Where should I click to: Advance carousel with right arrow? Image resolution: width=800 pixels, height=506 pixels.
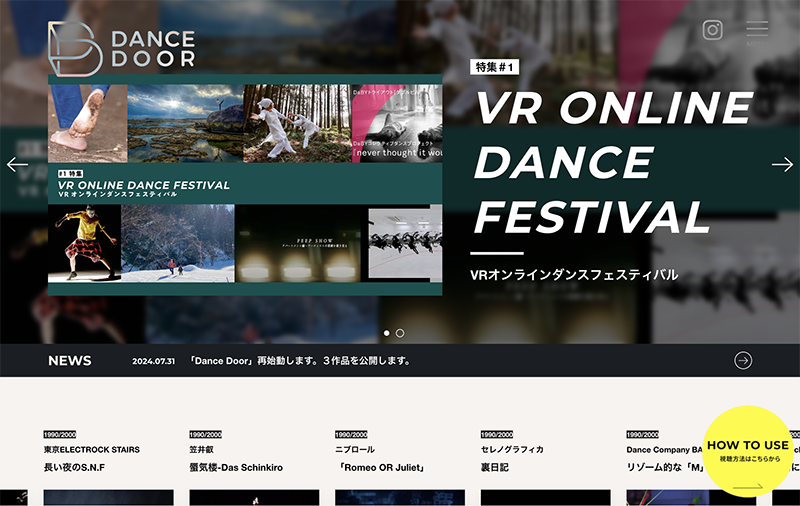click(x=782, y=165)
